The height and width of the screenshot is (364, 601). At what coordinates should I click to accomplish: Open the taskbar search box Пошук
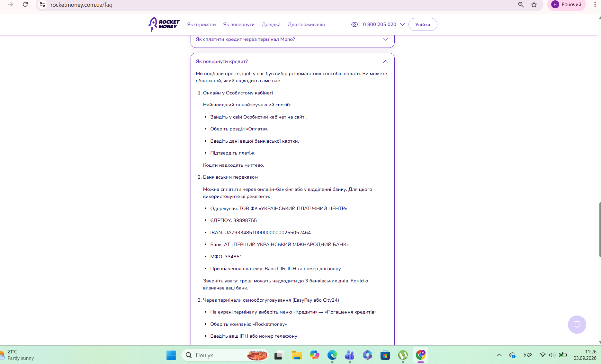[225, 355]
